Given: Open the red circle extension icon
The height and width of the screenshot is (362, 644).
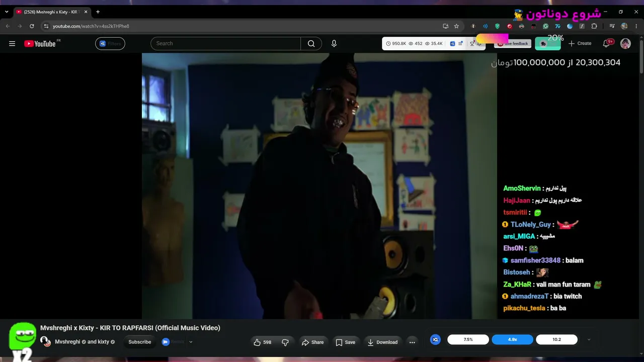Looking at the screenshot, I should click(510, 26).
